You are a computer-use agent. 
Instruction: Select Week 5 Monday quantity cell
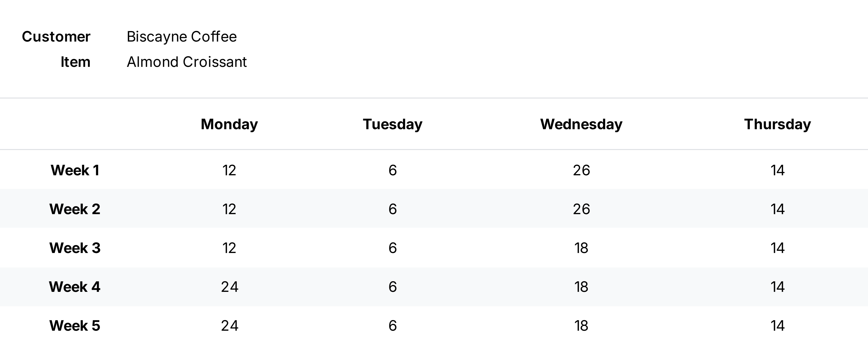tap(229, 326)
